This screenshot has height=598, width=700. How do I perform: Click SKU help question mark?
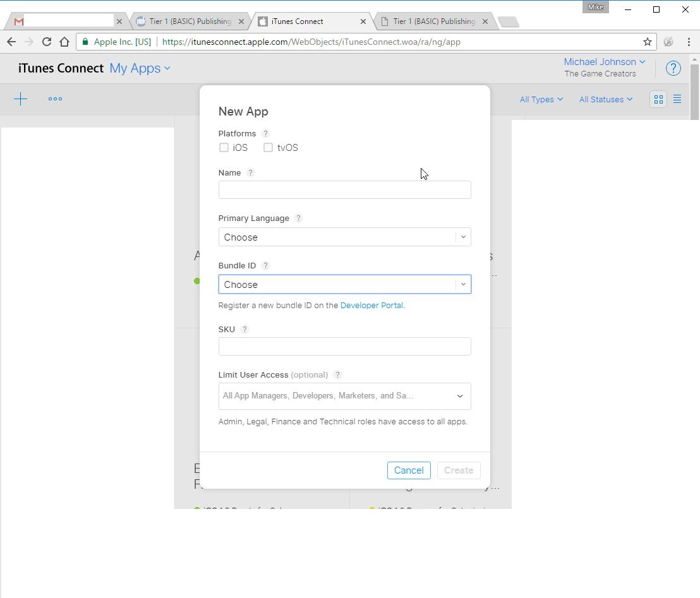coord(244,330)
